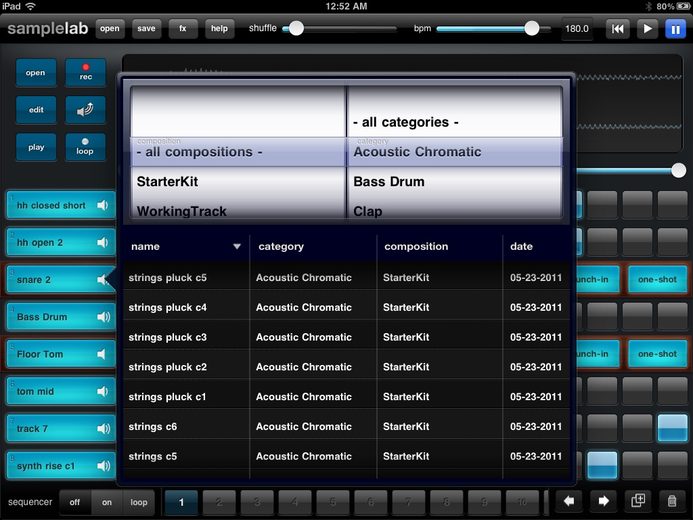Choose StarterKit in the composition picker
Image resolution: width=693 pixels, height=520 pixels.
[238, 182]
